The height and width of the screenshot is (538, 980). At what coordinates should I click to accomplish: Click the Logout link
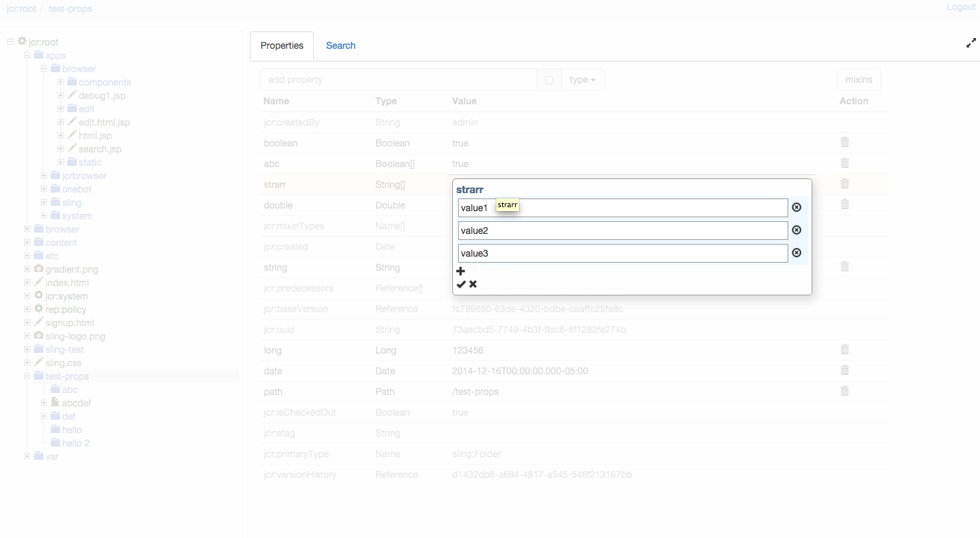pyautogui.click(x=961, y=7)
